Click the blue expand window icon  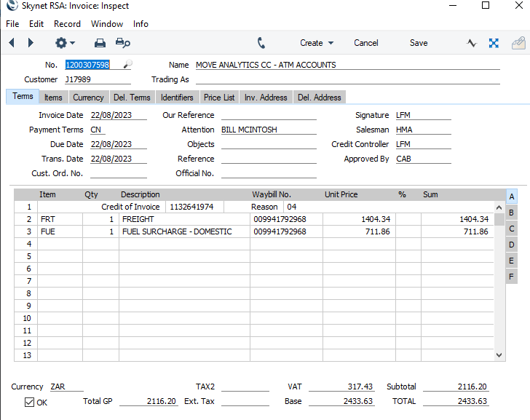494,43
